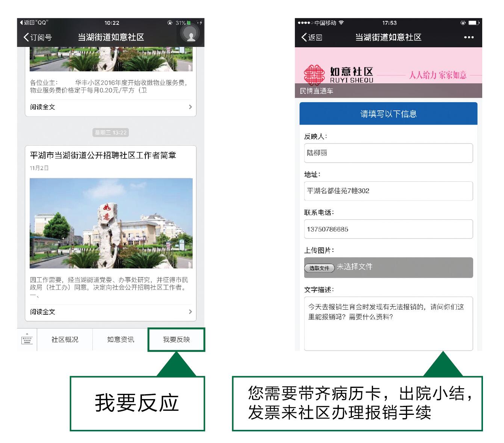The width and height of the screenshot is (504, 443).
Task: Click the 反映人 name input field
Action: [x=388, y=153]
